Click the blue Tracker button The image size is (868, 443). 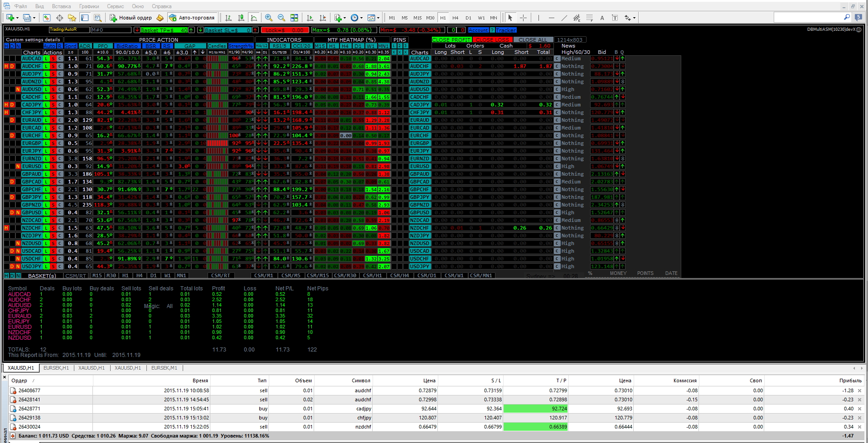506,30
